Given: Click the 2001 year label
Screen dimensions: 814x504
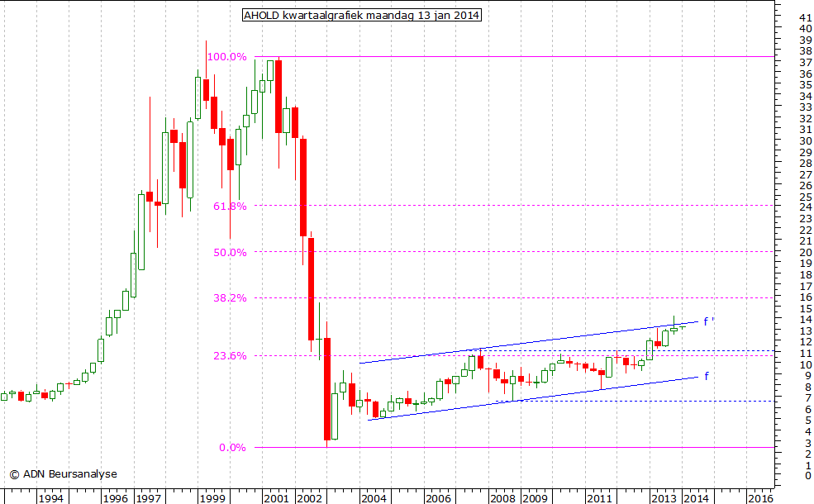Looking at the screenshot, I should point(276,498).
